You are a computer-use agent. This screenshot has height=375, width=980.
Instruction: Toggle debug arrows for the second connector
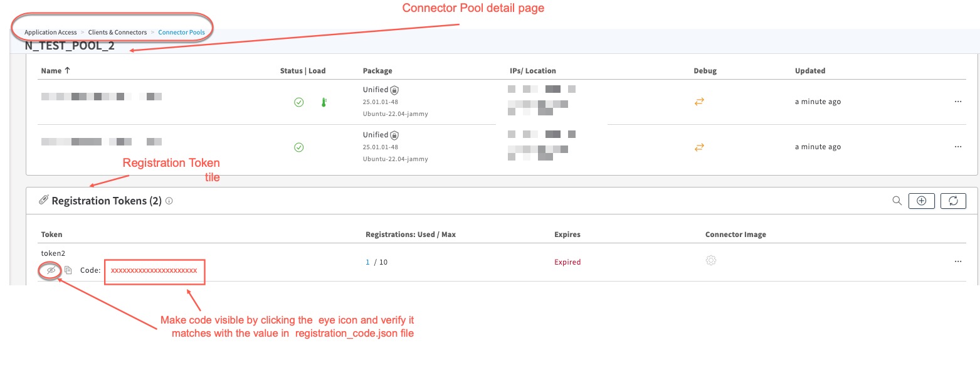[x=699, y=147]
